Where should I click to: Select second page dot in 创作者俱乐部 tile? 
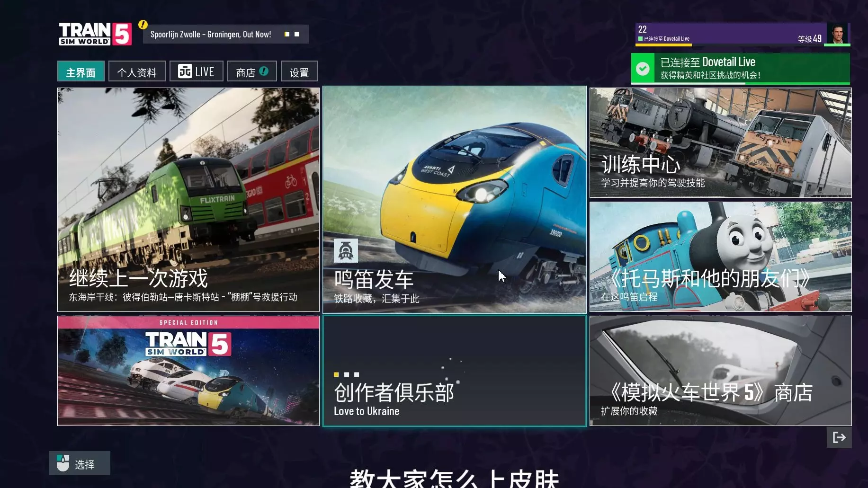(x=347, y=374)
